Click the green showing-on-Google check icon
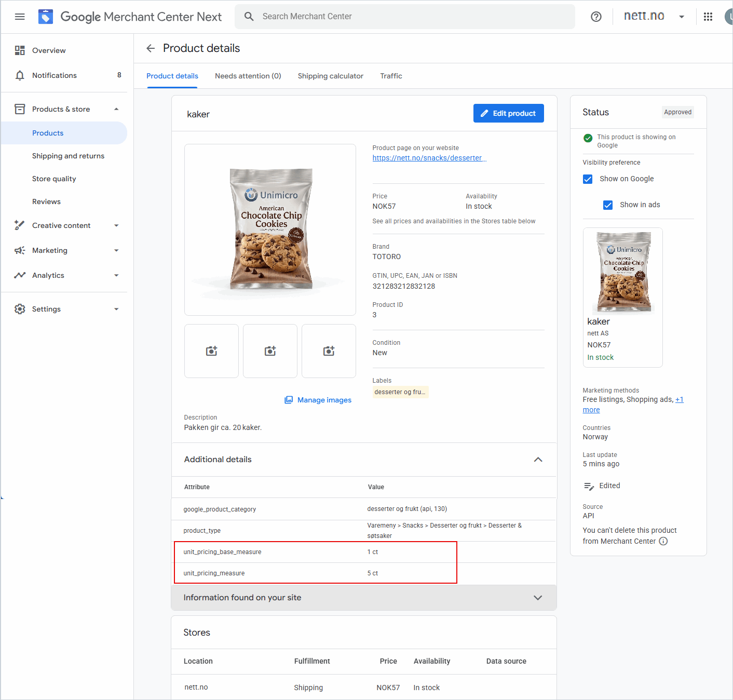 588,138
